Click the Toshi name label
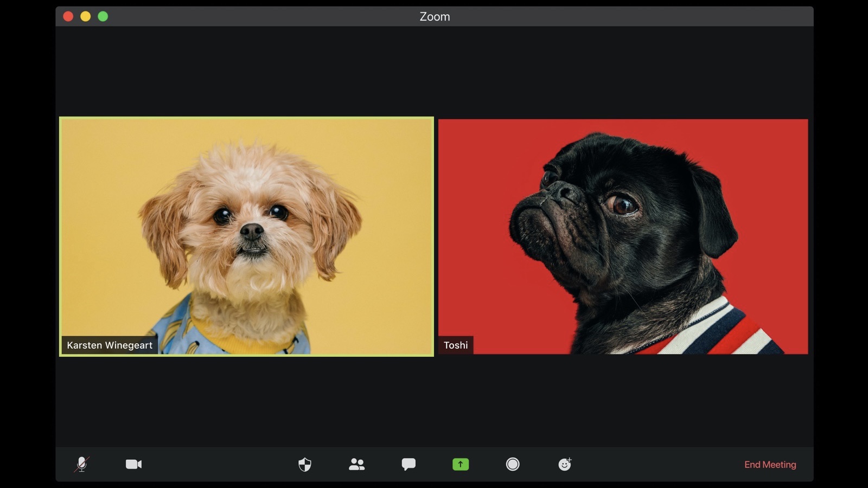 [456, 345]
